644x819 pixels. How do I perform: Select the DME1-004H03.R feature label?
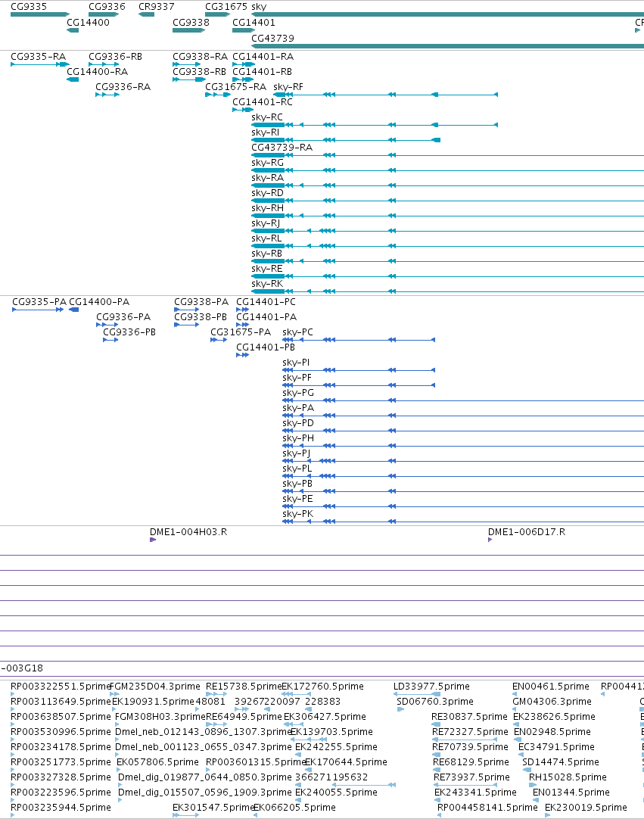pos(188,532)
